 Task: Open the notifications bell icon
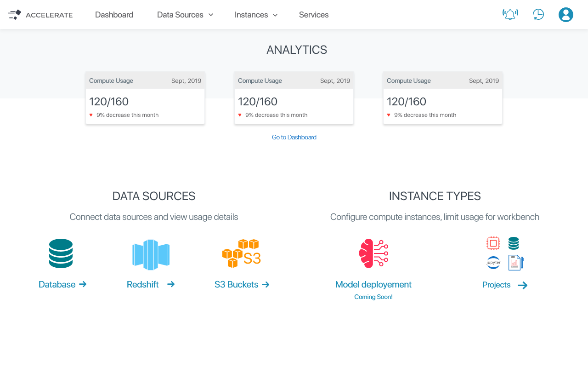pyautogui.click(x=510, y=15)
